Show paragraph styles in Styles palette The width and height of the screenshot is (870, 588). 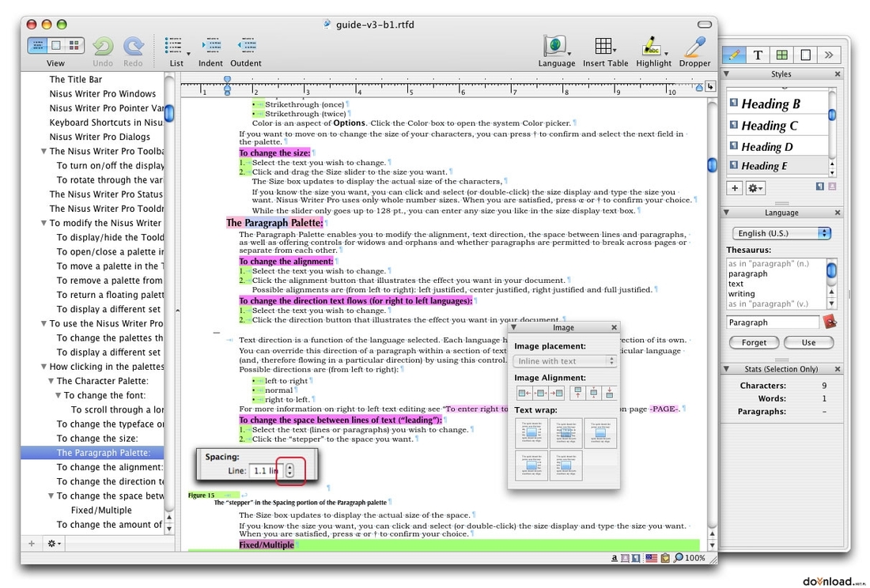click(x=820, y=187)
